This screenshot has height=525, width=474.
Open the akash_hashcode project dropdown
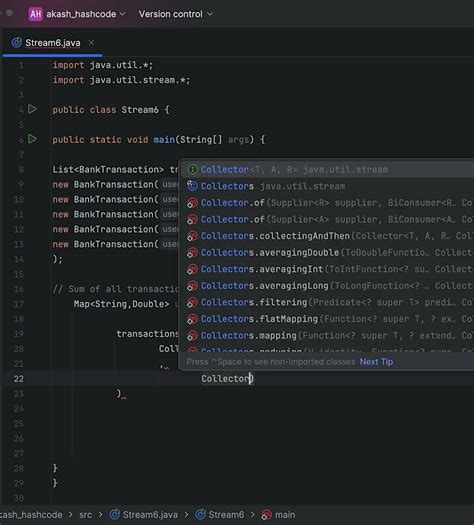click(x=86, y=14)
